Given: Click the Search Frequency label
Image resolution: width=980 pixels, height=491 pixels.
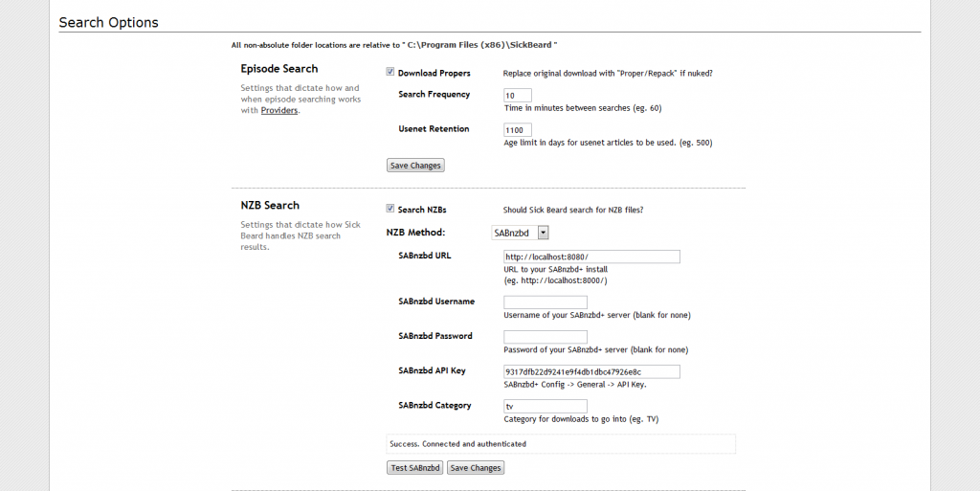Looking at the screenshot, I should 434,95.
